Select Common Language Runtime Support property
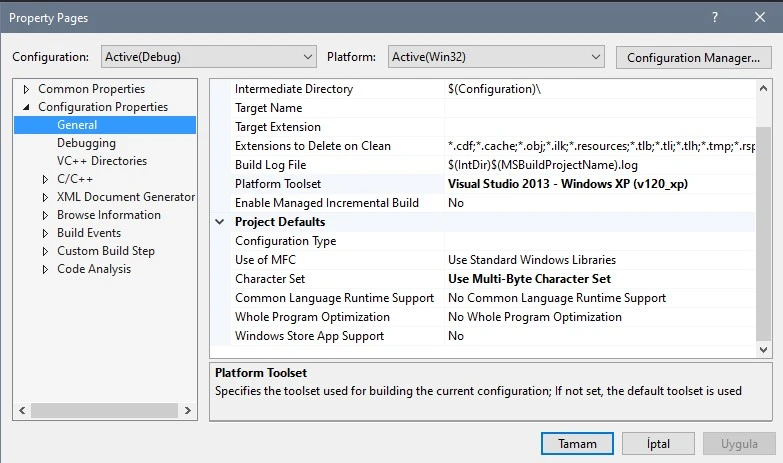Viewport: 783px width, 463px height. (334, 298)
